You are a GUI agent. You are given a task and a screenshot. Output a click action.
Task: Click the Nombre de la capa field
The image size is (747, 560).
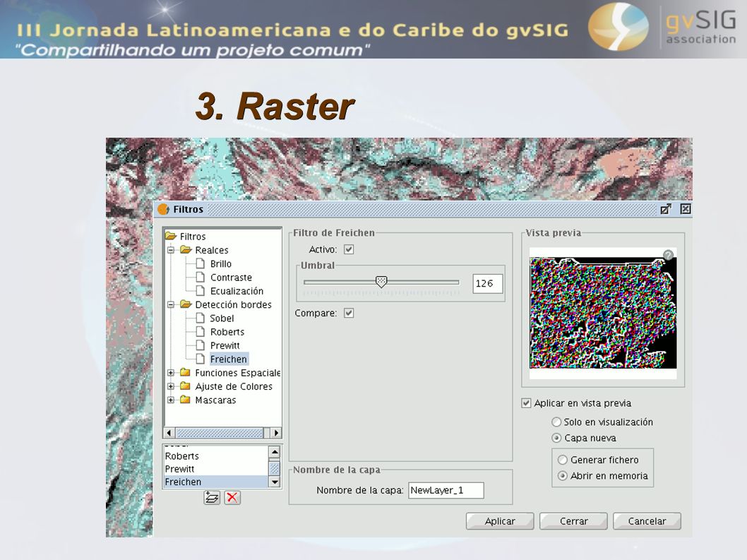coord(446,490)
